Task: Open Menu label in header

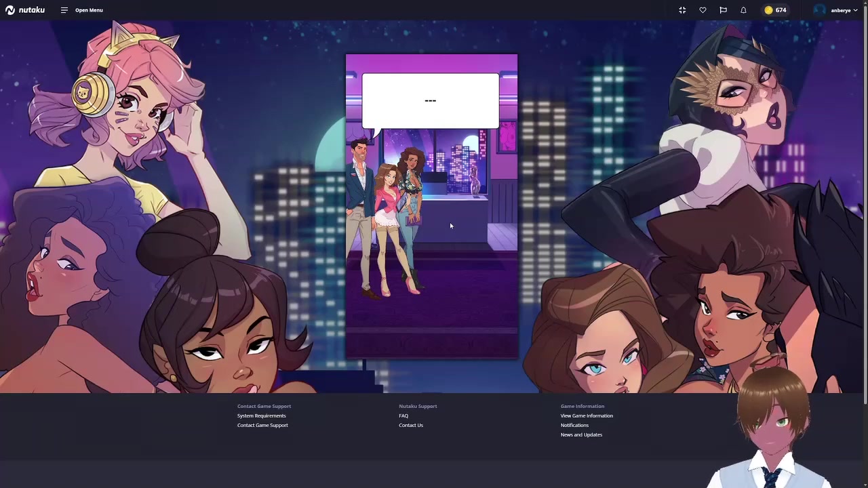Action: point(89,10)
